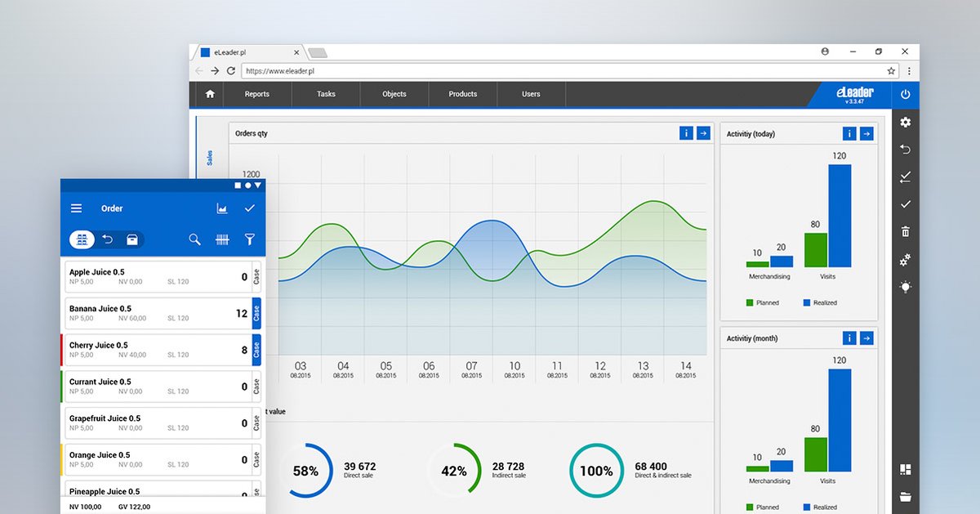Select the vertical Sales tab

[x=210, y=157]
